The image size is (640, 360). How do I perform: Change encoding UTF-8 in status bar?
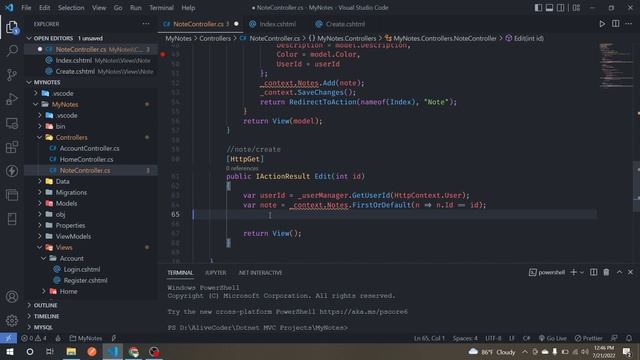493,338
